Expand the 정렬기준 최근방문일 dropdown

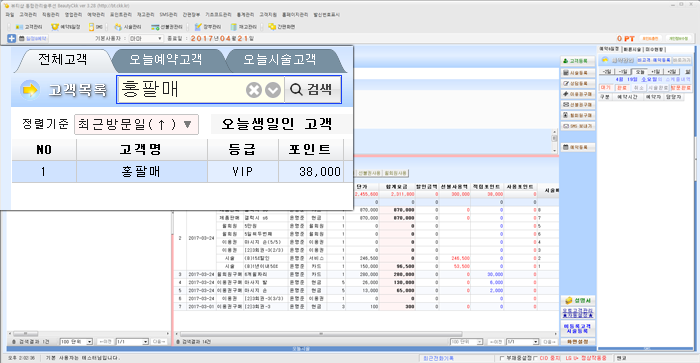[136, 124]
